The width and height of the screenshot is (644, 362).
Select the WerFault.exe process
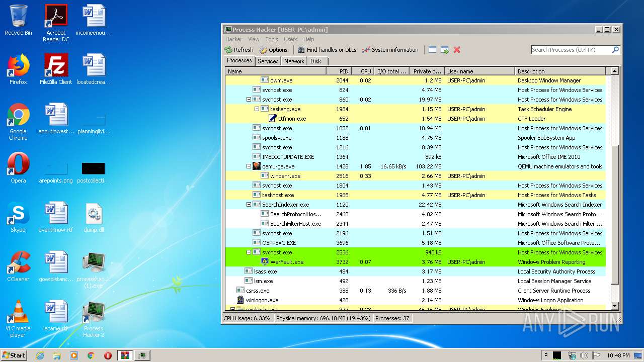tap(416, 262)
